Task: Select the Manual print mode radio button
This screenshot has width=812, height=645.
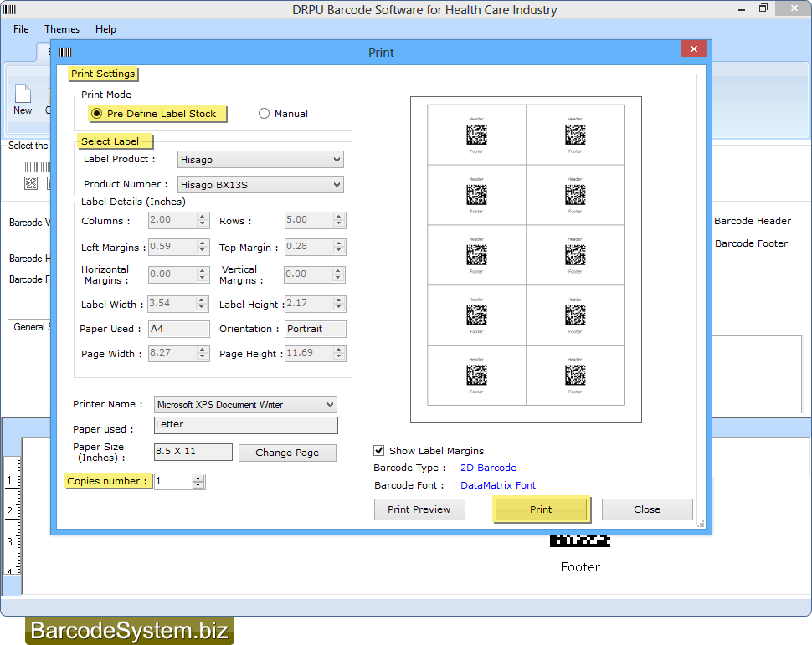Action: pyautogui.click(x=264, y=114)
